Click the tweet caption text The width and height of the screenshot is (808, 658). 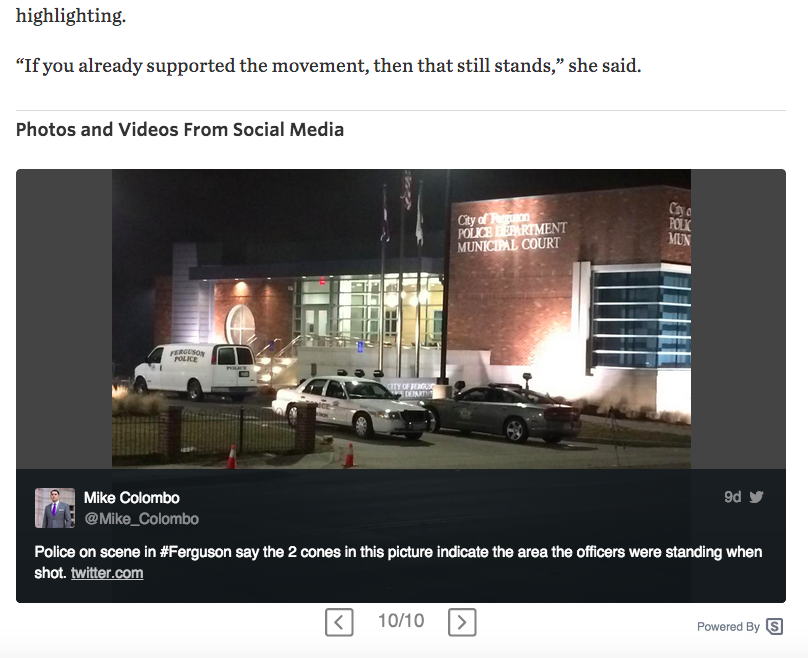click(x=398, y=562)
